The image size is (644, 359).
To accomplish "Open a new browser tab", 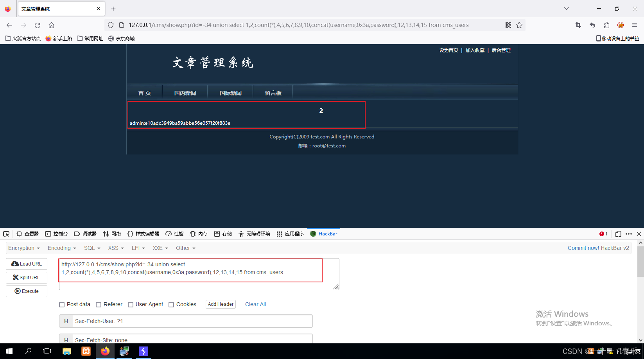I will pyautogui.click(x=113, y=9).
